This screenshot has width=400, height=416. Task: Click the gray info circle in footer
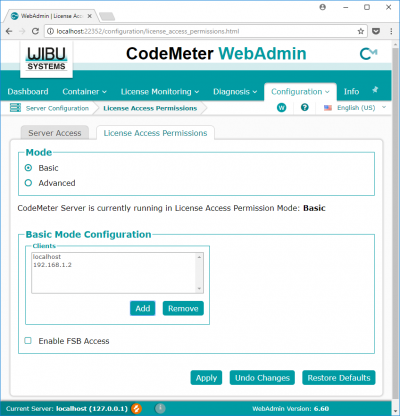click(160, 408)
